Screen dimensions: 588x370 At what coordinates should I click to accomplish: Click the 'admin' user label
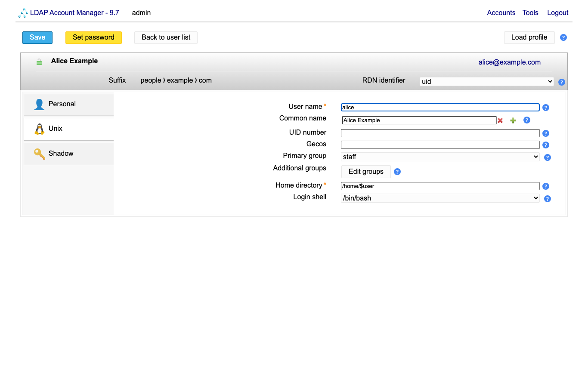141,13
